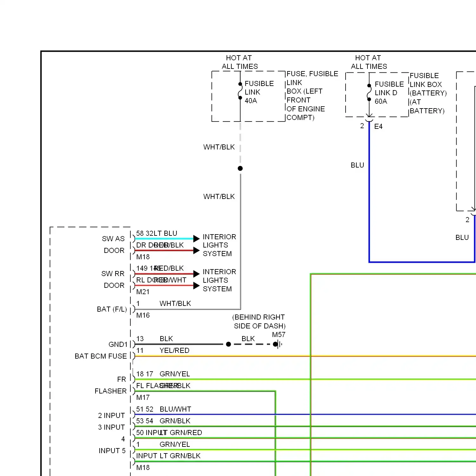476x476 pixels.
Task: Click the '(BEHIND RIGHT SIDE OF DASH)' note
Action: pyautogui.click(x=259, y=322)
